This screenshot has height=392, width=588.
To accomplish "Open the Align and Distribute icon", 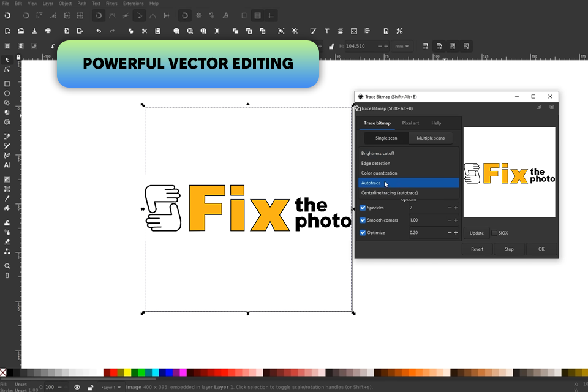I will 367,31.
